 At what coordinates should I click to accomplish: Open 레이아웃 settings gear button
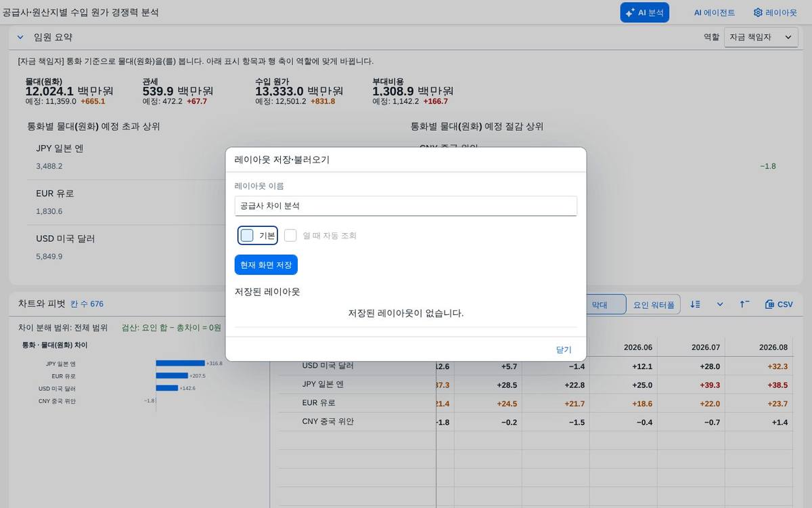click(x=775, y=12)
